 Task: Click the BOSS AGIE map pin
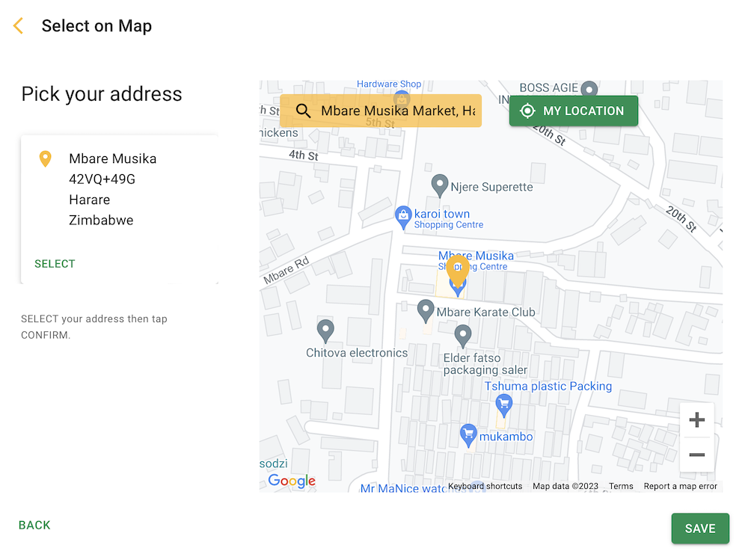(x=589, y=88)
